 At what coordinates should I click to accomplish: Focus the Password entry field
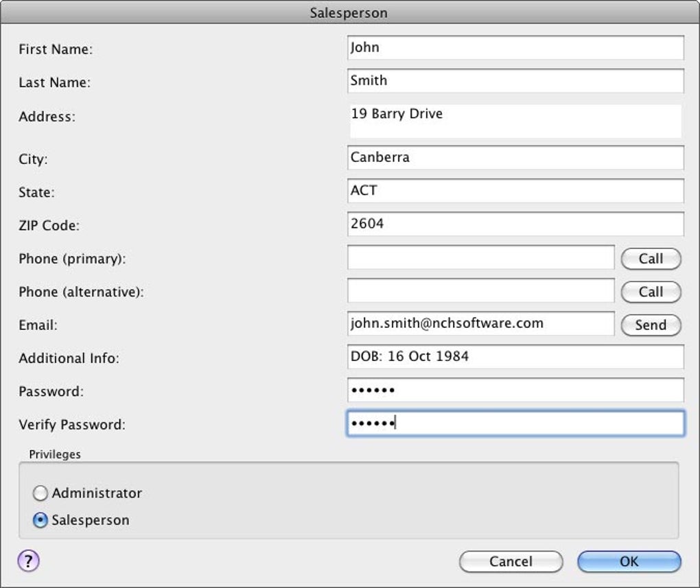tap(515, 390)
